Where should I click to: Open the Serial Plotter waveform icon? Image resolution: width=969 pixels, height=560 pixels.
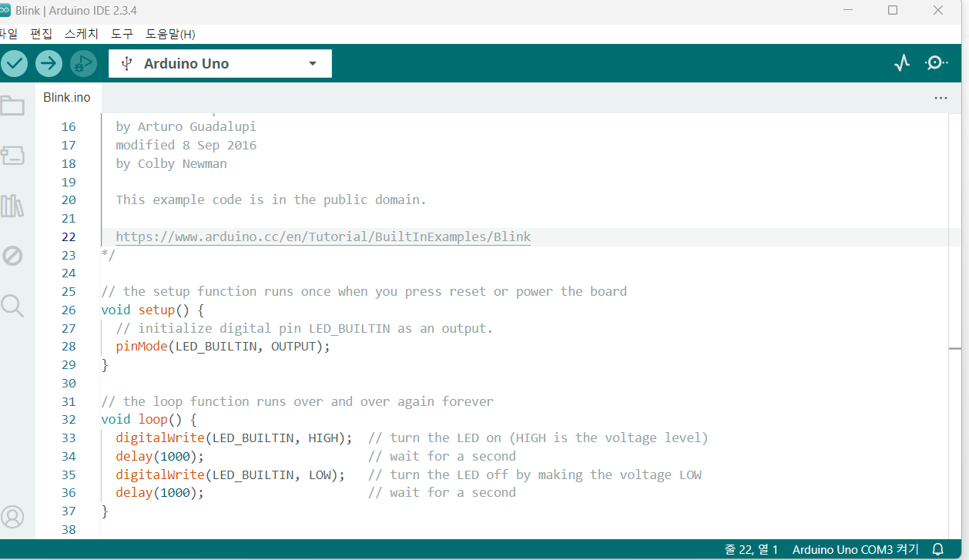(902, 63)
